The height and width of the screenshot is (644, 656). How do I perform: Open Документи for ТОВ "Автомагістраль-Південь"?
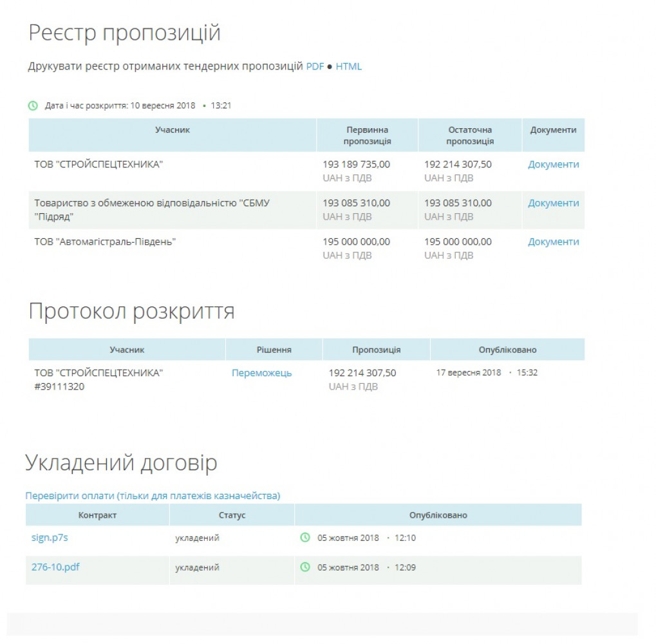(x=553, y=241)
